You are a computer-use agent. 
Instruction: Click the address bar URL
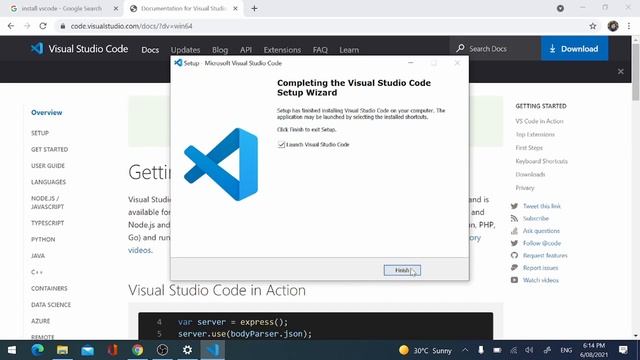tap(131, 26)
